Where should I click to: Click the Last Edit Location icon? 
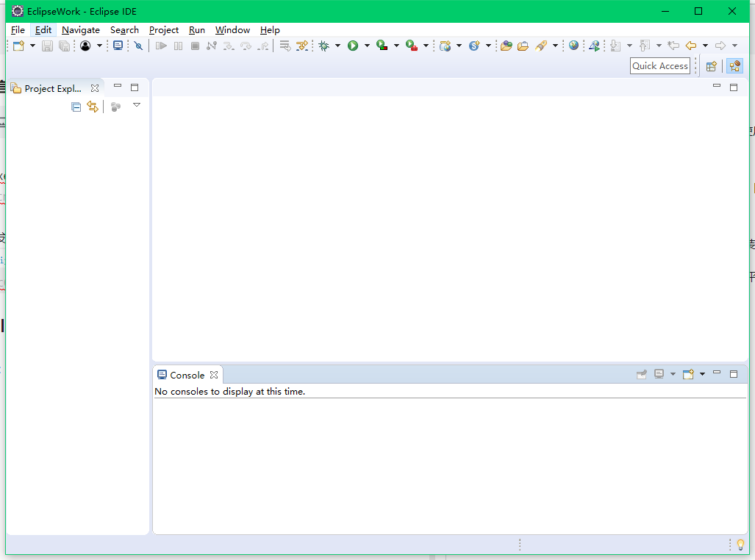673,46
